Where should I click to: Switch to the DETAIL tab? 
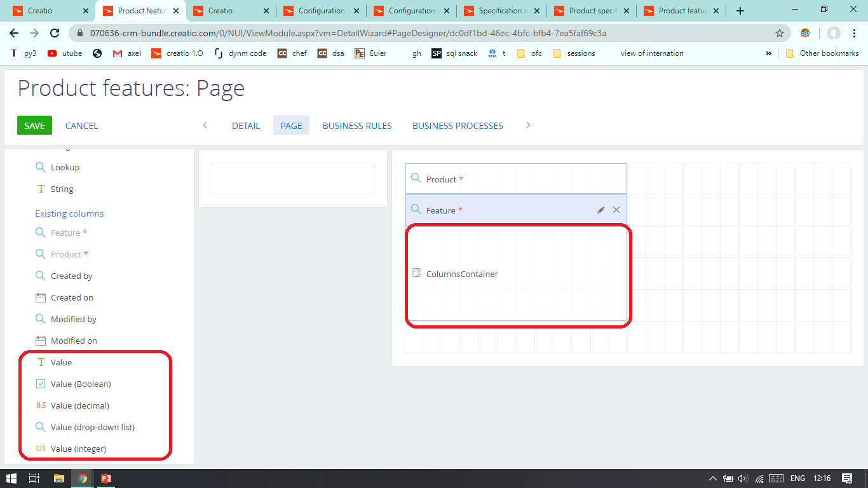point(246,125)
